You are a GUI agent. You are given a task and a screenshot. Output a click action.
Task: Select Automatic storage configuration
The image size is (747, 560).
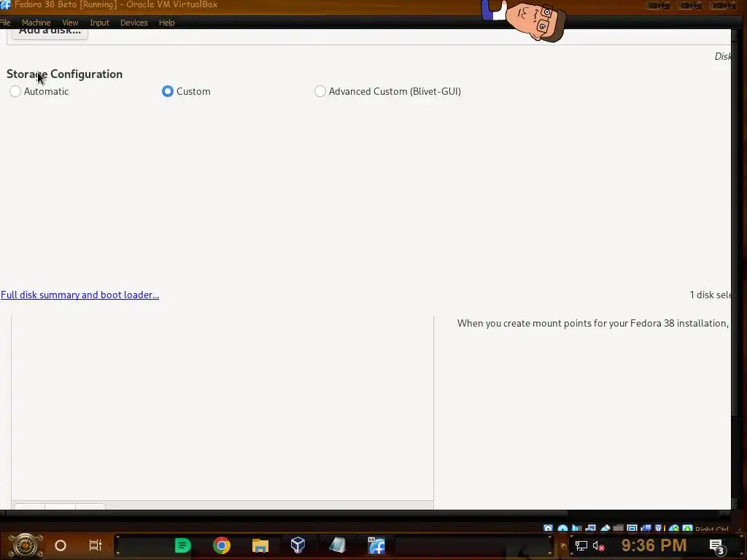click(39, 91)
